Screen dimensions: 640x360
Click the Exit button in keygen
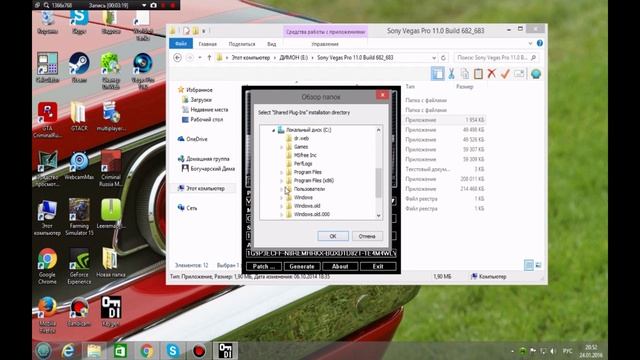(x=378, y=267)
